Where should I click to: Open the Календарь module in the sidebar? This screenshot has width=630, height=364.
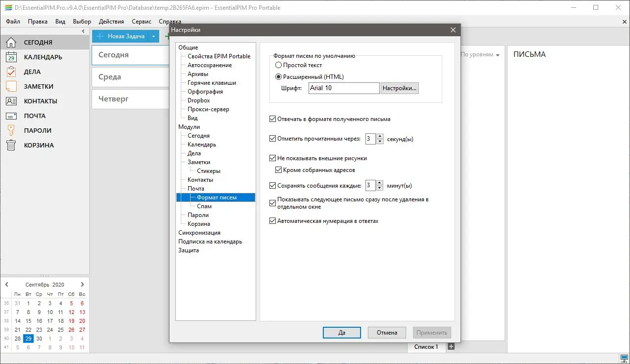click(38, 57)
